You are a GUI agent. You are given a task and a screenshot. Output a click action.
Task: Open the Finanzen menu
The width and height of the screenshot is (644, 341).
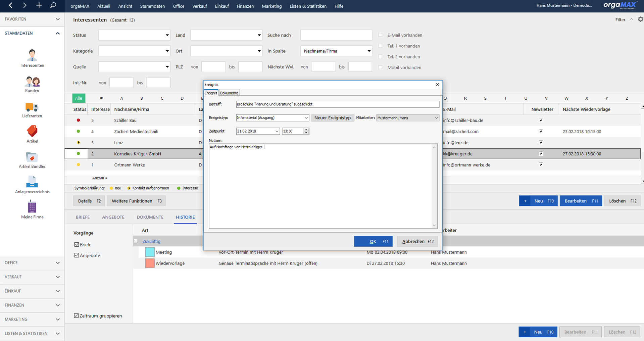(245, 6)
